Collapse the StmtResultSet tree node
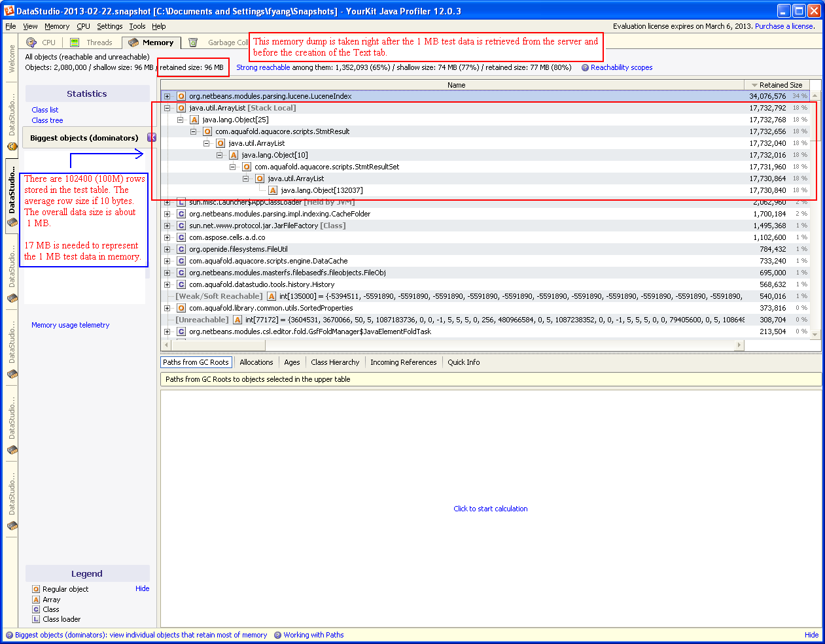Screen dimensions: 825x644 pyautogui.click(x=232, y=167)
